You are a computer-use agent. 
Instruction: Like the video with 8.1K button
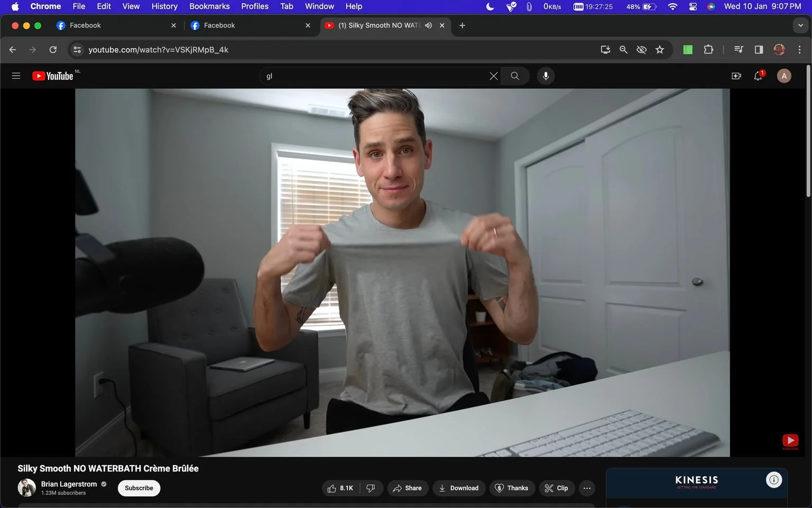(x=340, y=488)
